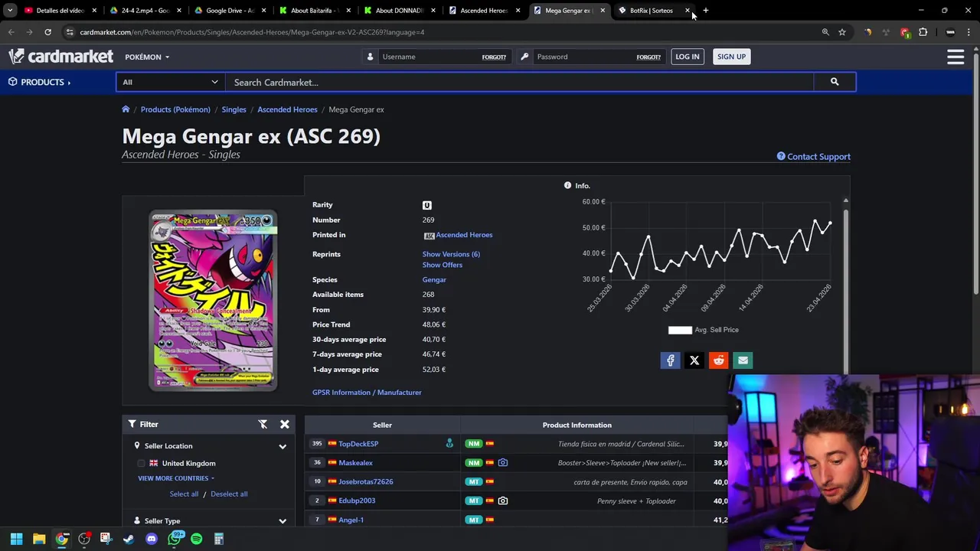The height and width of the screenshot is (551, 980).
Task: Click the Ascended Heroes breadcrumb link
Action: point(287,109)
